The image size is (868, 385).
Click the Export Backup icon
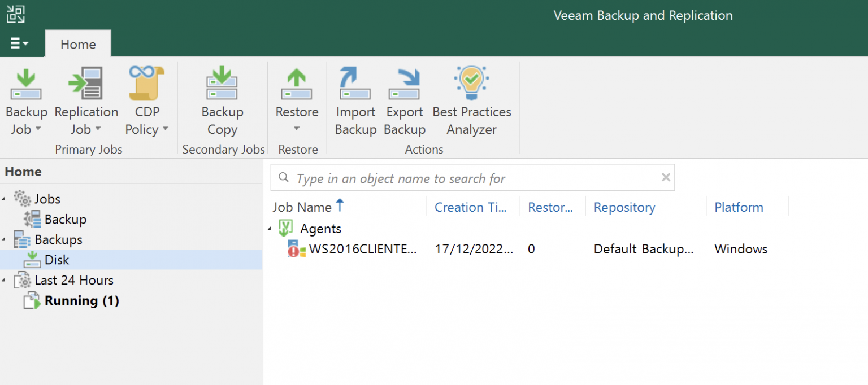[x=404, y=85]
